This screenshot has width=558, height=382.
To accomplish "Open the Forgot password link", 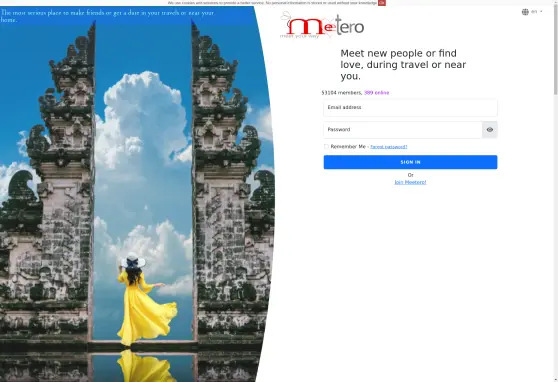I will [x=389, y=147].
